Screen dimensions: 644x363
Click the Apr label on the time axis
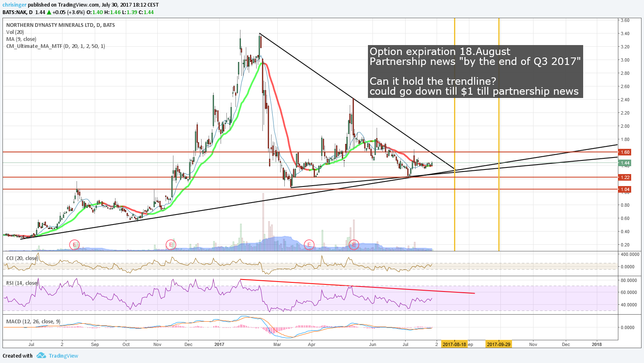pyautogui.click(x=312, y=344)
